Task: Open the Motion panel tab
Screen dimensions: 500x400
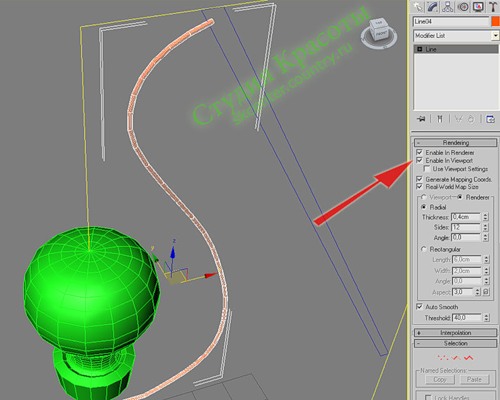Action: tap(463, 6)
